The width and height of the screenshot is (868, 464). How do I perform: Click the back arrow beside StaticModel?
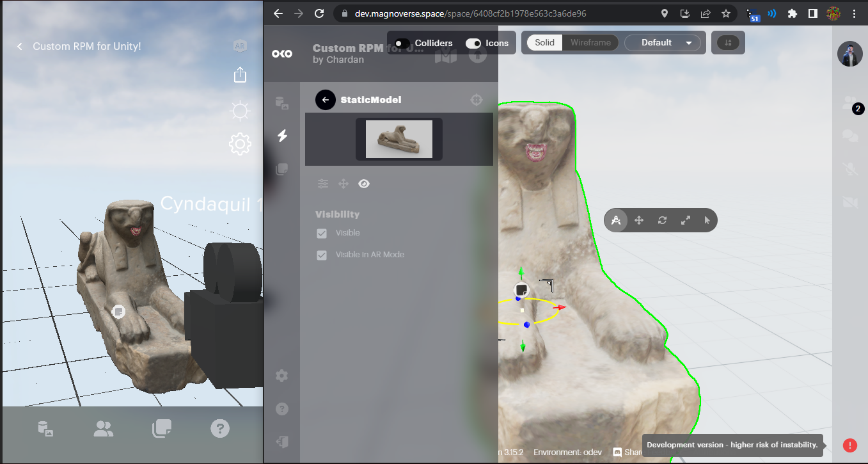point(325,100)
